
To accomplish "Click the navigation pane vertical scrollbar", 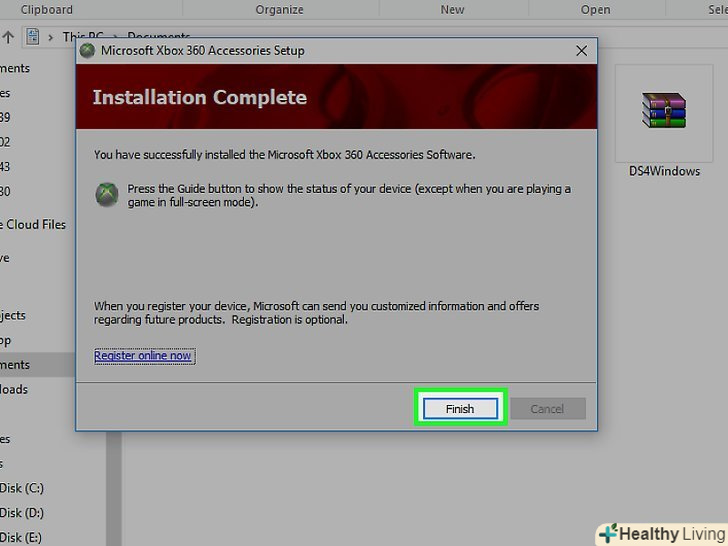I will click(x=114, y=488).
